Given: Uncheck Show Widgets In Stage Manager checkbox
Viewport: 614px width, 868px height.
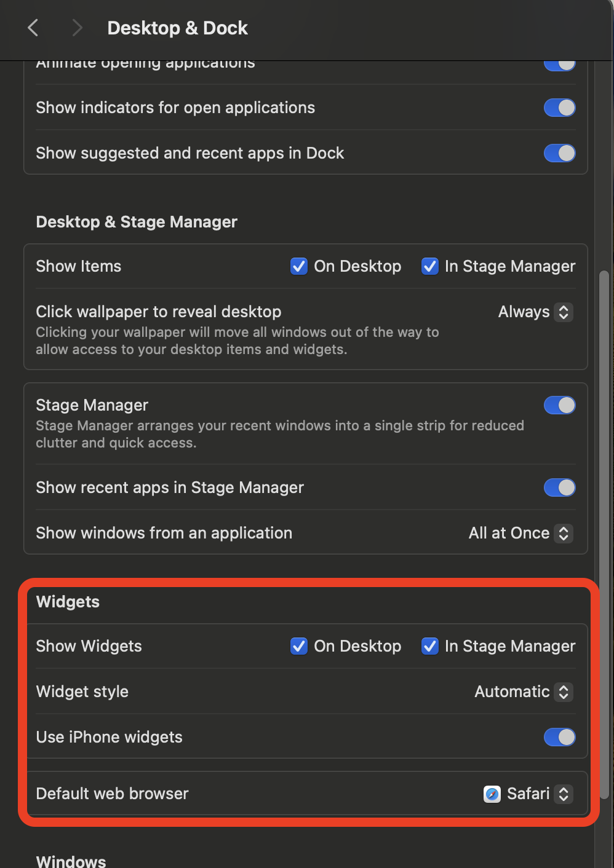Looking at the screenshot, I should pyautogui.click(x=430, y=646).
